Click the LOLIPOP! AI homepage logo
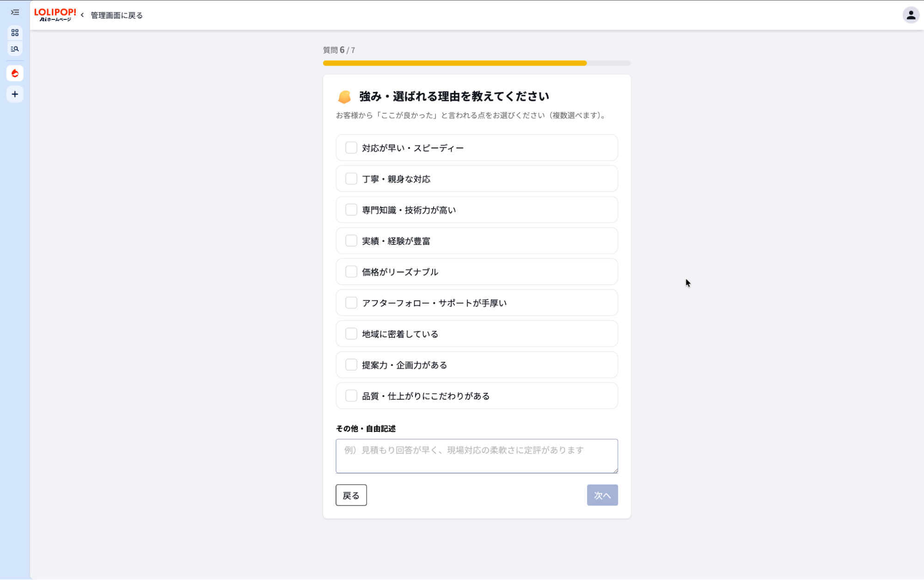Image resolution: width=924 pixels, height=580 pixels. (55, 15)
